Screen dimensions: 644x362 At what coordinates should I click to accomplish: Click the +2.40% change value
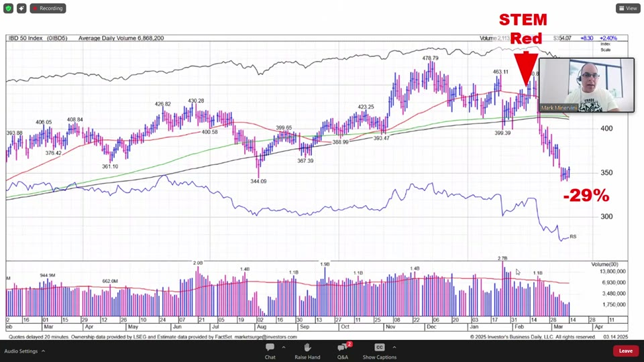608,38
